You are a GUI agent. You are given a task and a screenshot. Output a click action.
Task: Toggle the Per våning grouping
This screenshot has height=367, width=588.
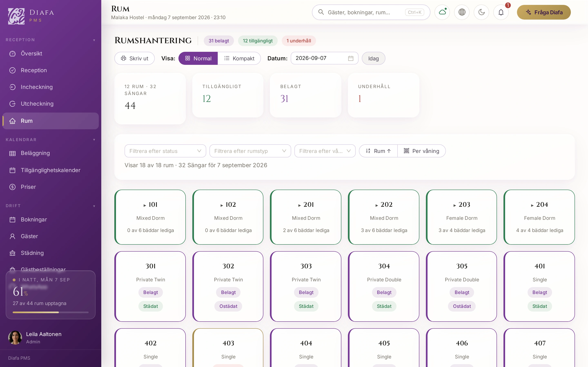click(422, 151)
